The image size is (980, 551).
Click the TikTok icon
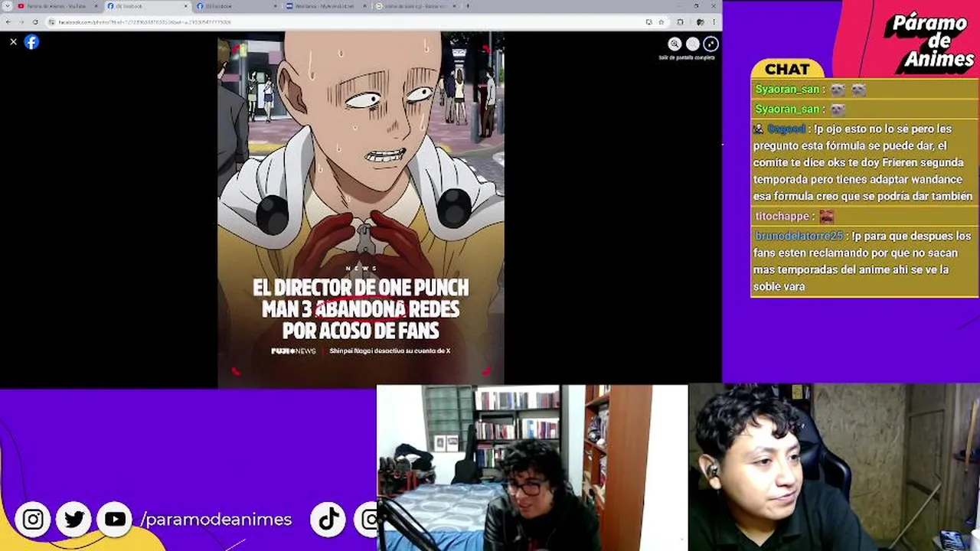(x=328, y=520)
